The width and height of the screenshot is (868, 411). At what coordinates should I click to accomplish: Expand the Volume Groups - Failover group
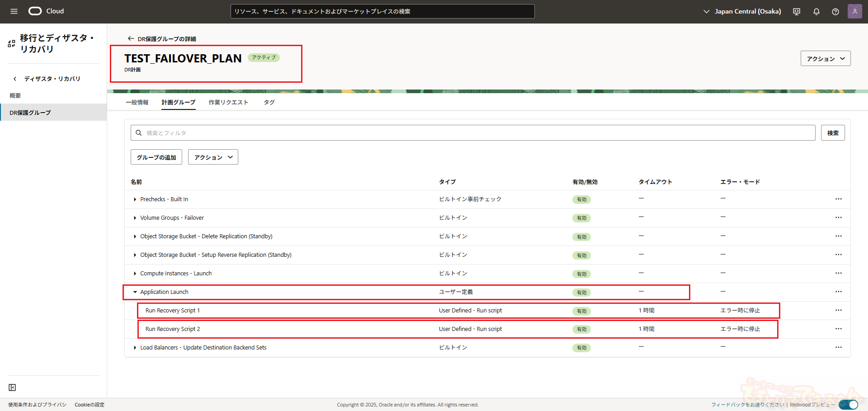click(135, 218)
